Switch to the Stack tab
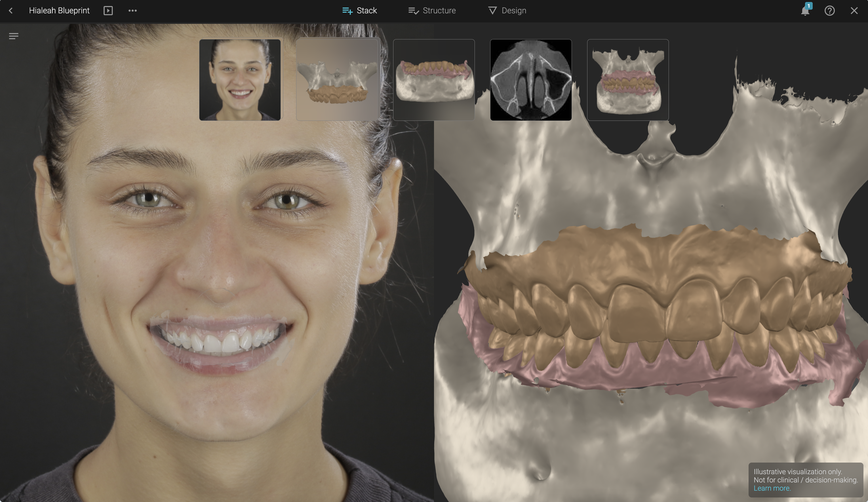 pos(360,11)
